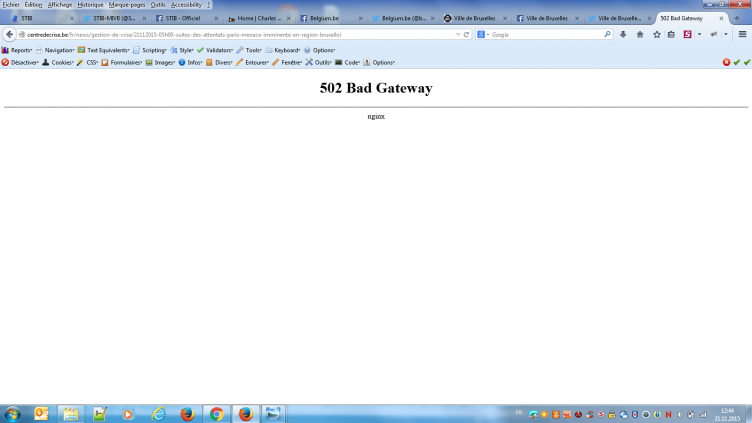Open the Reports toolbar dropdown
Image resolution: width=752 pixels, height=423 pixels.
pyautogui.click(x=17, y=50)
